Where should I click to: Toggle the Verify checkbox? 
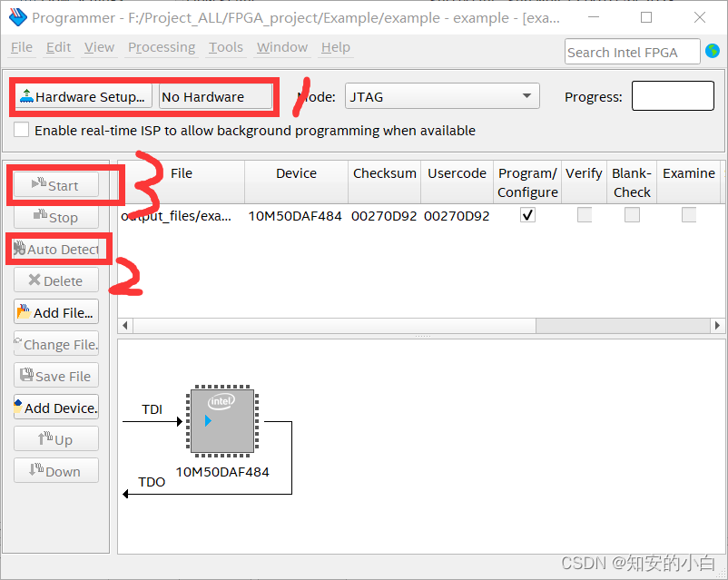(585, 215)
